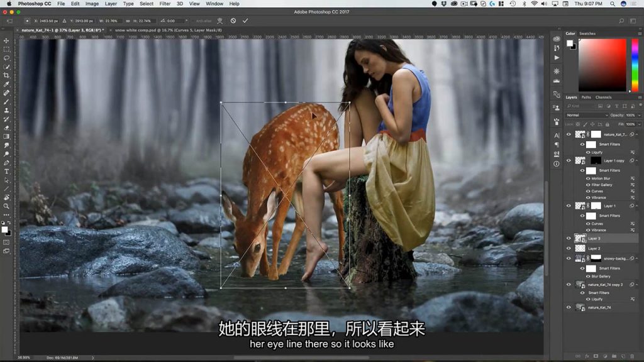The width and height of the screenshot is (644, 362).
Task: Select the Eyedropper tool
Action: point(6,84)
